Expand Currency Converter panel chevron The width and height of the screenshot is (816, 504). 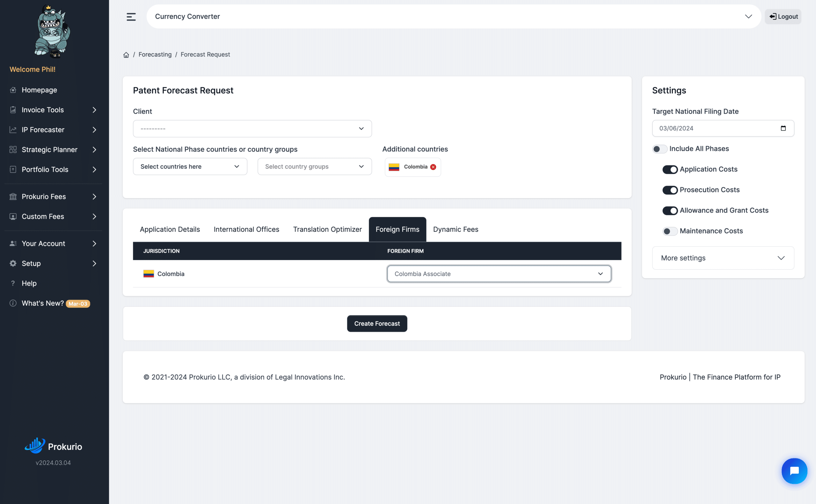pos(748,17)
